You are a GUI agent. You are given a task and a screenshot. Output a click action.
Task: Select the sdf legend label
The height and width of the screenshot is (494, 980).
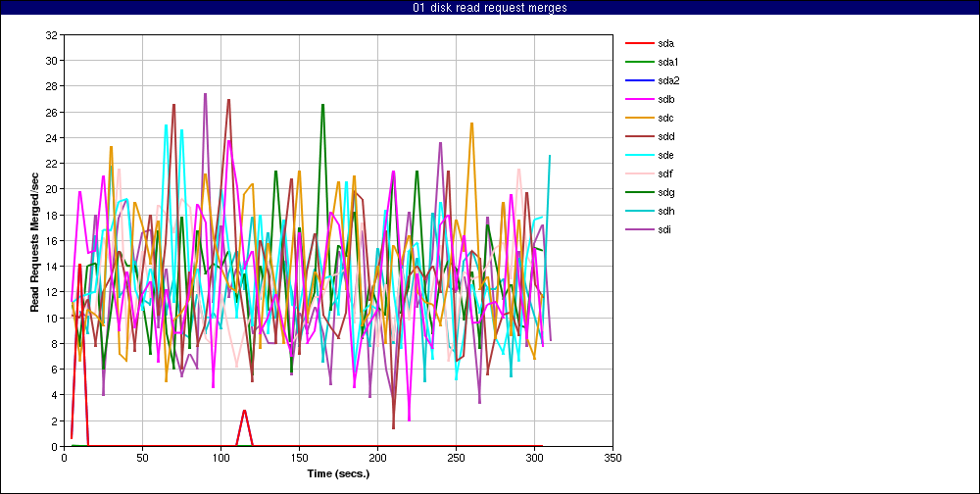point(665,173)
